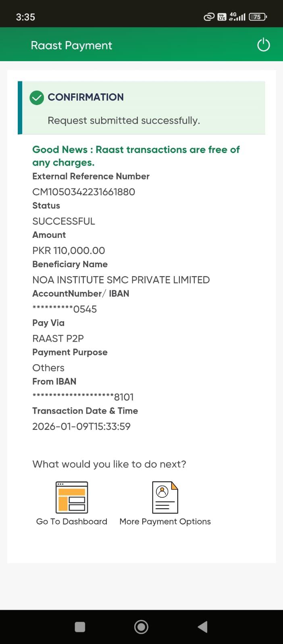283x644 pixels.
Task: Tap the power logout icon
Action: coord(263,45)
